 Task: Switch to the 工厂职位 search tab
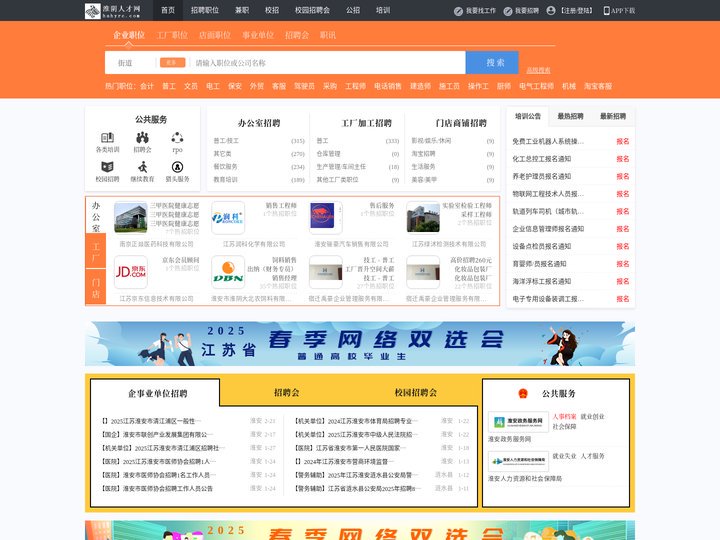[x=172, y=35]
